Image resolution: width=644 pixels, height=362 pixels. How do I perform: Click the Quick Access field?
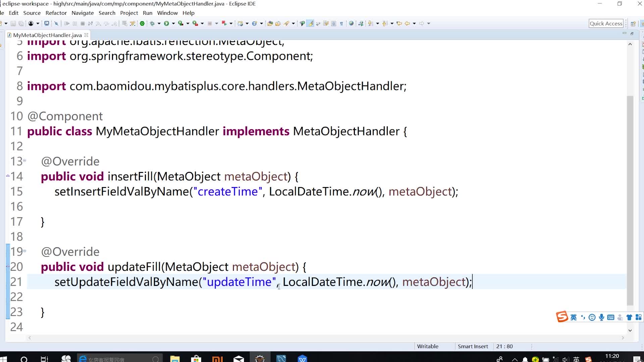point(606,23)
